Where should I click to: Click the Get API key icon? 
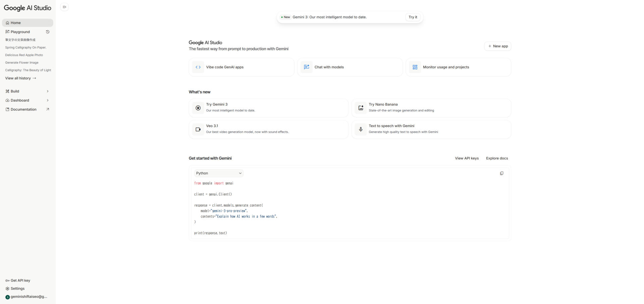click(7, 281)
